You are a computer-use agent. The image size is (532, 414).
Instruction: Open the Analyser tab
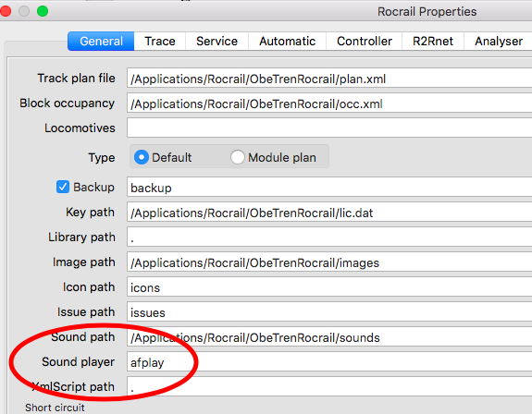(x=498, y=42)
